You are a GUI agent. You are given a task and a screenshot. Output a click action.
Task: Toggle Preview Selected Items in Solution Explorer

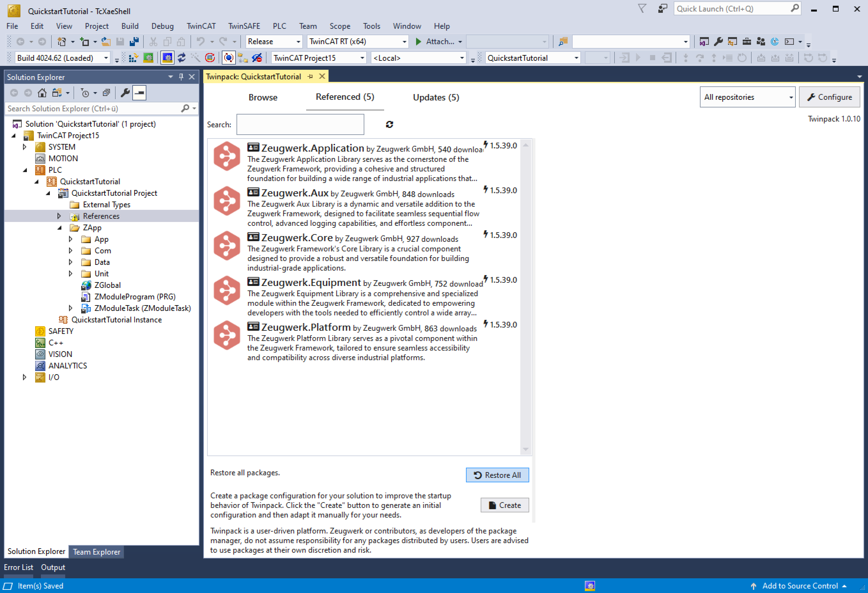(139, 93)
